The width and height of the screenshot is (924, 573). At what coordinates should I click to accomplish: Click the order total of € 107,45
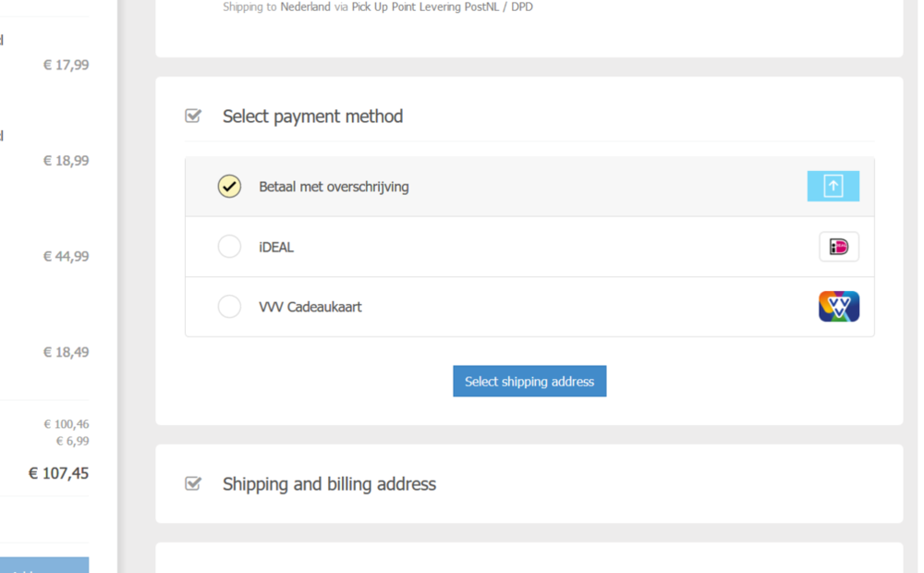pos(58,473)
